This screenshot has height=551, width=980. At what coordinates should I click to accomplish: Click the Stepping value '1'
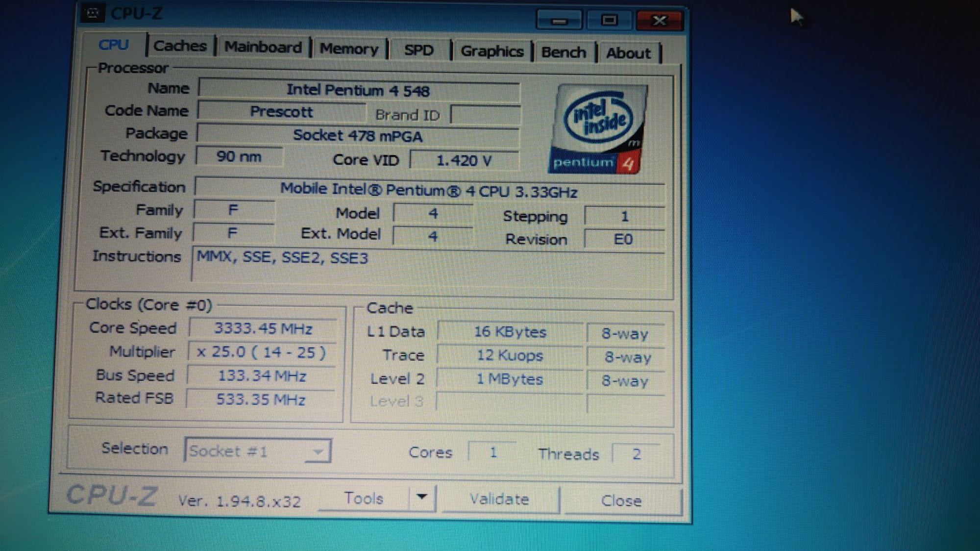[x=624, y=216]
